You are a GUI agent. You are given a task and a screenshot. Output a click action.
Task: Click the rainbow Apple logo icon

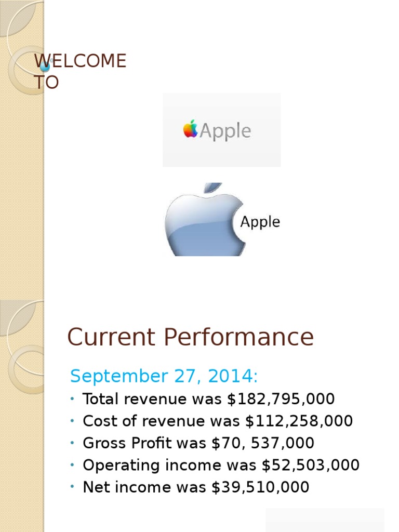pyautogui.click(x=191, y=129)
